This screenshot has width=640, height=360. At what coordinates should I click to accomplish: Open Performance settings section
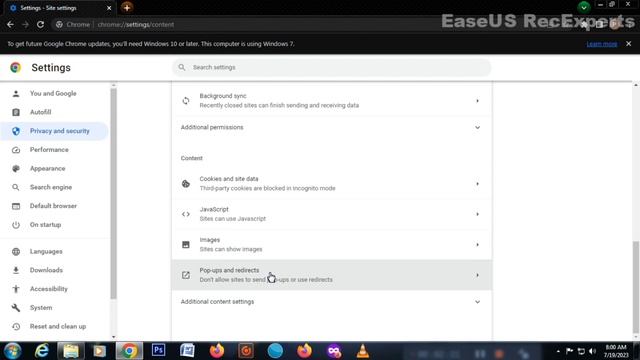click(49, 150)
